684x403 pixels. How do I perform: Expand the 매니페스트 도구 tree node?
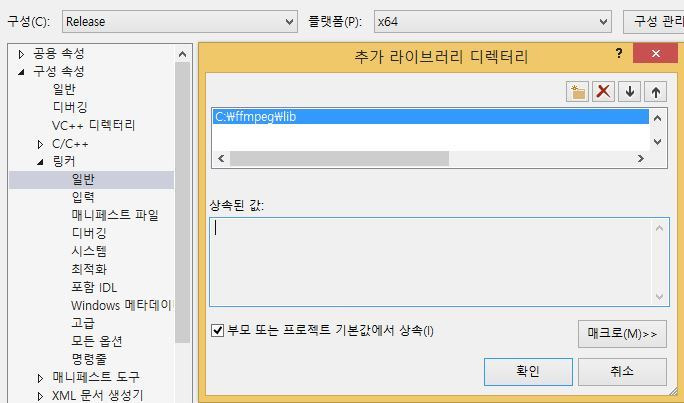(41, 378)
